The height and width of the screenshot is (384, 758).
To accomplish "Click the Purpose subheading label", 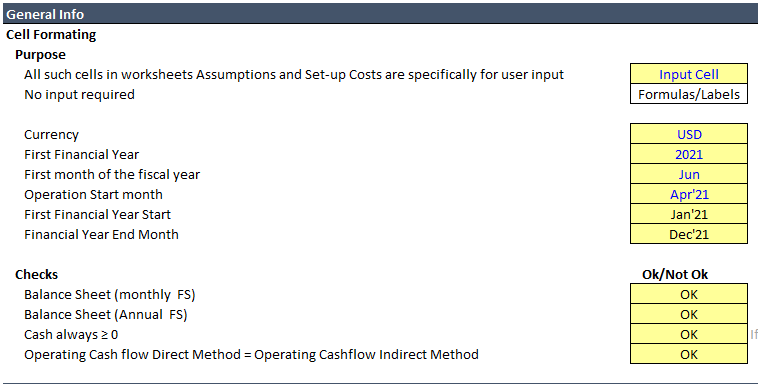I will (40, 54).
